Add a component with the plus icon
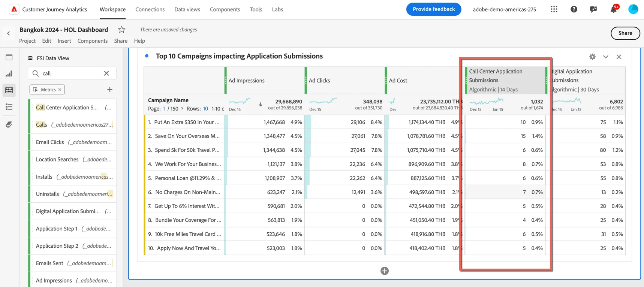The height and width of the screenshot is (287, 644). (110, 90)
